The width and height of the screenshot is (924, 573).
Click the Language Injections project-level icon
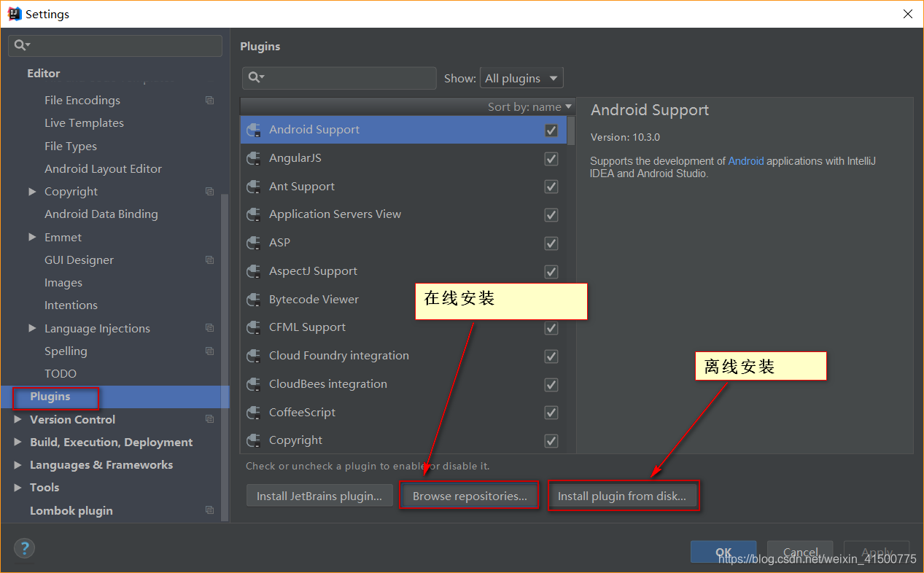(x=210, y=328)
